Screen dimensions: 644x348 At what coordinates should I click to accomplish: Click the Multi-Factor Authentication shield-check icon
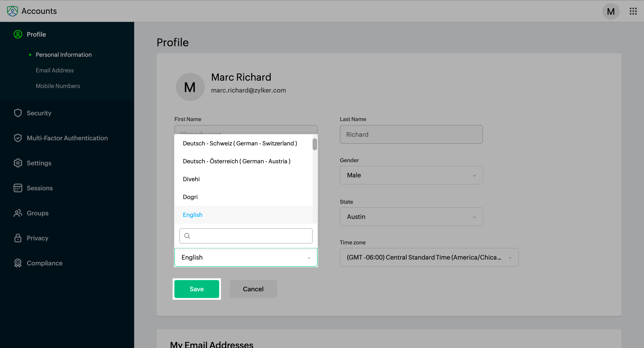point(18,138)
